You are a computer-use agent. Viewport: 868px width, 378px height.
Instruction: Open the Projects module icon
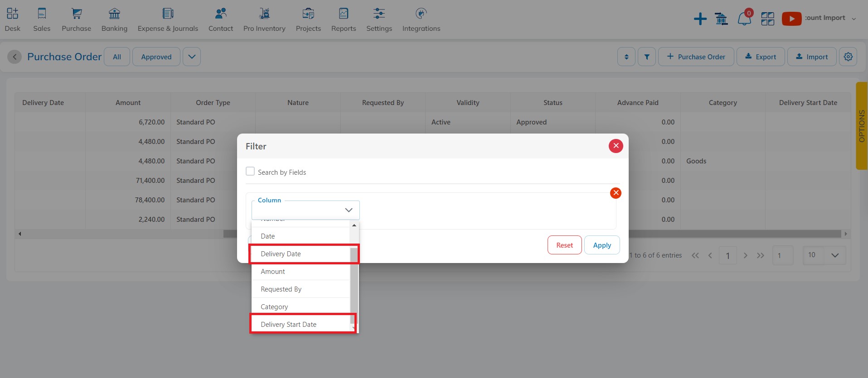(308, 14)
